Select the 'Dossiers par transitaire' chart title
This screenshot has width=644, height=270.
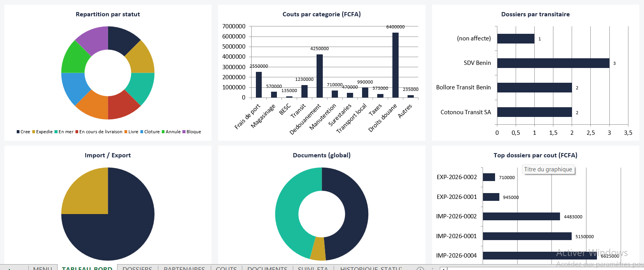pyautogui.click(x=535, y=14)
